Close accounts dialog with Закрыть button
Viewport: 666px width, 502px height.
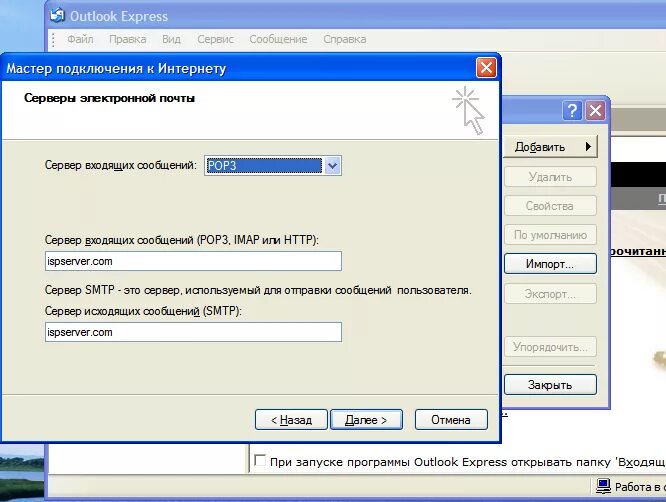[550, 385]
